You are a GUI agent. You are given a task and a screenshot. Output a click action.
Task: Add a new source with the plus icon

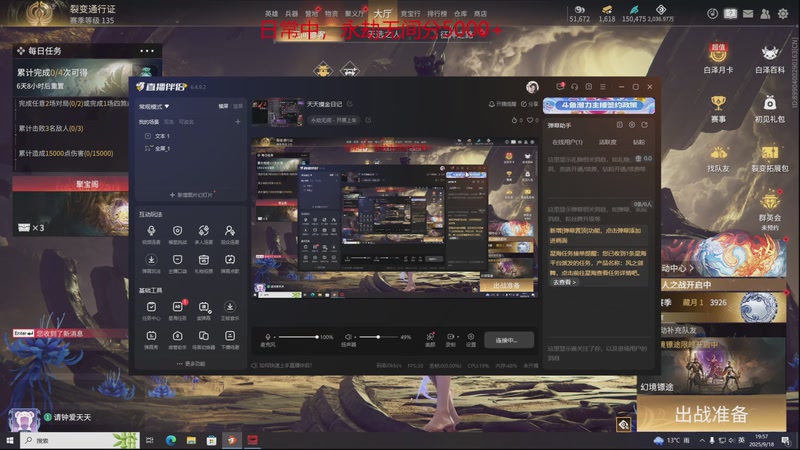(237, 122)
